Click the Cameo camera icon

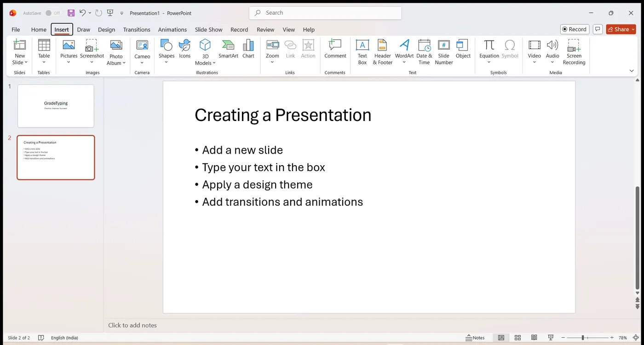(x=142, y=45)
